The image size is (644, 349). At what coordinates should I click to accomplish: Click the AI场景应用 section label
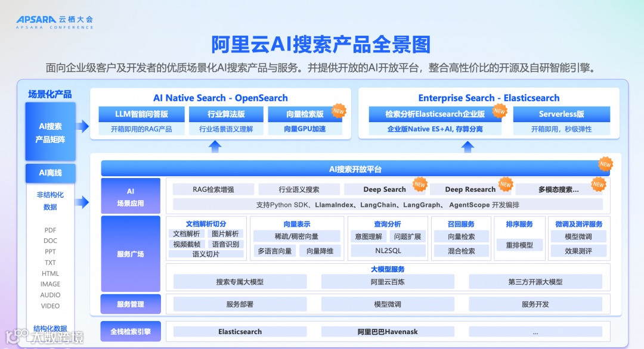point(131,197)
